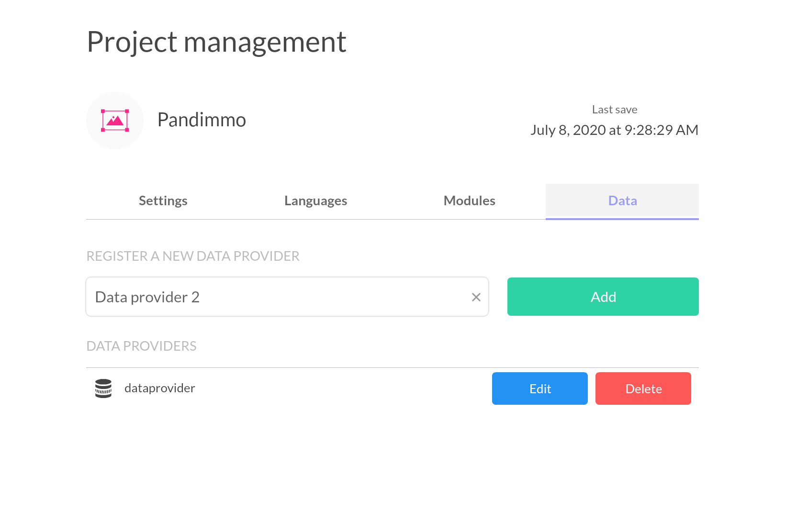Switch to the Languages tab
The width and height of the screenshot is (808, 532).
click(316, 201)
